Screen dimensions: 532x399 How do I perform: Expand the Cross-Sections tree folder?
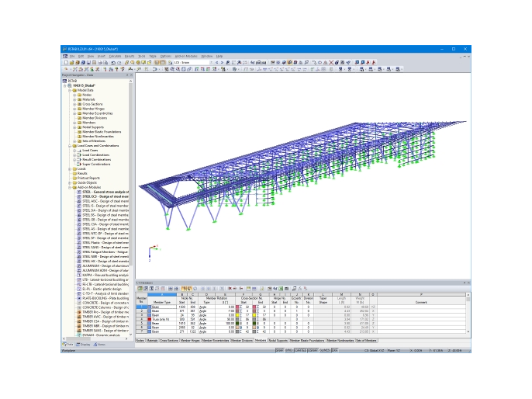coord(74,104)
